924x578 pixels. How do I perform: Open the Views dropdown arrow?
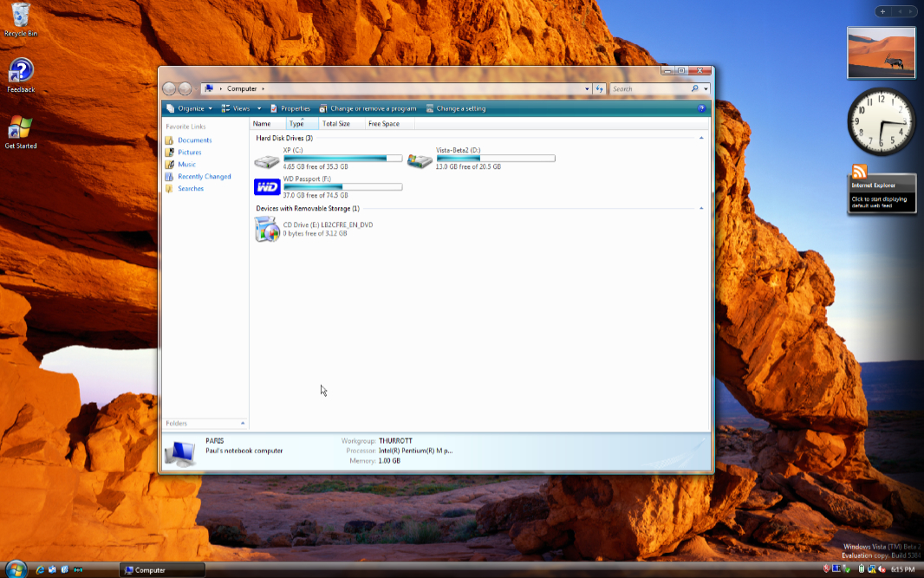[x=258, y=108]
